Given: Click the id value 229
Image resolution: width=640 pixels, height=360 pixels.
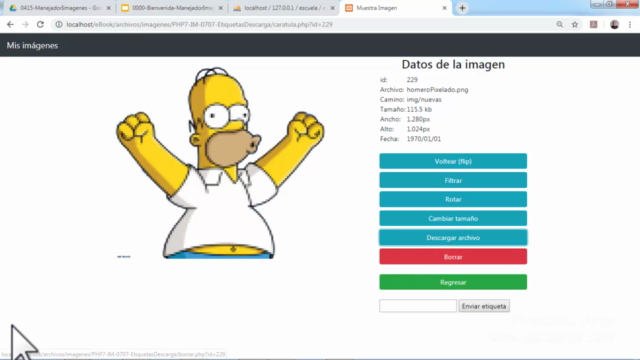Looking at the screenshot, I should click(412, 80).
